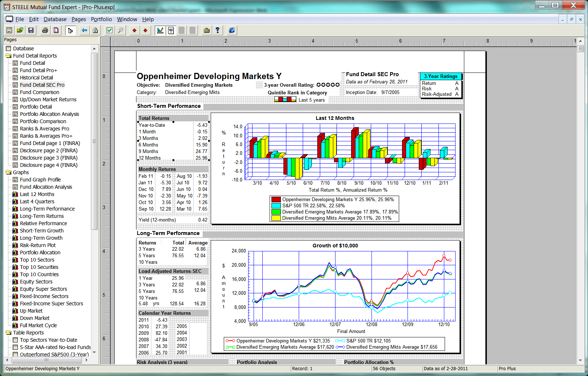588x376 pixels.
Task: Show the Last 4 Quarters graph
Action: [x=37, y=201]
